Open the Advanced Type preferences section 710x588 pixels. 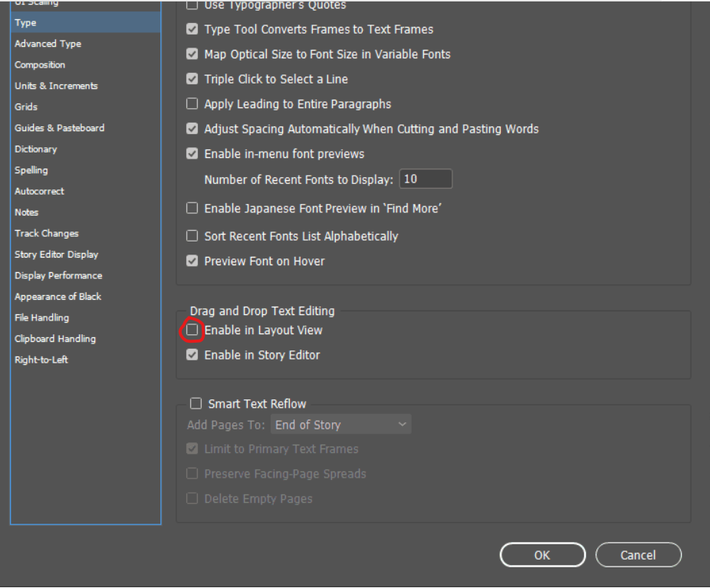48,44
